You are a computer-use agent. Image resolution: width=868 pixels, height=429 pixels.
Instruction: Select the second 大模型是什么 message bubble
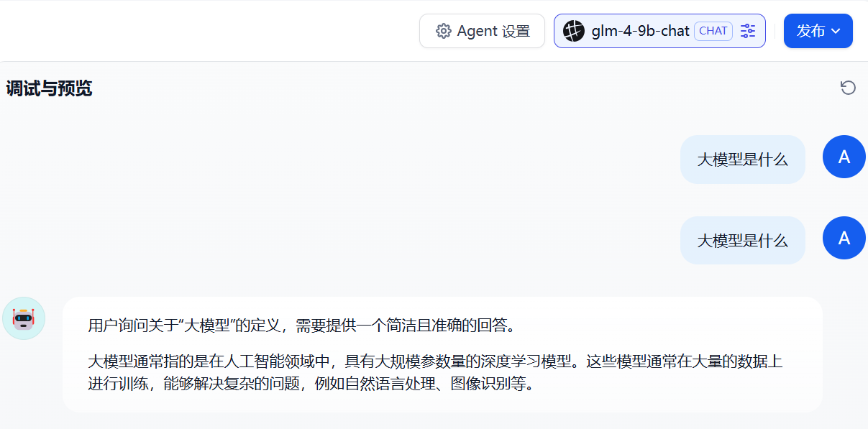tap(742, 240)
